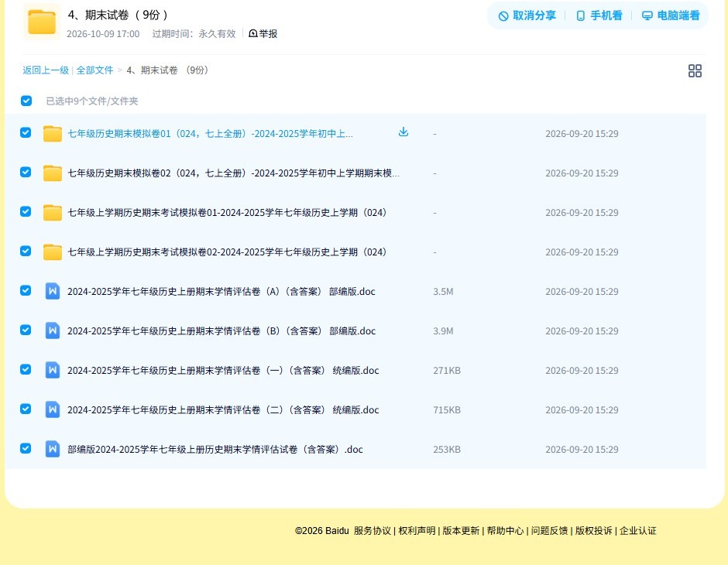The height and width of the screenshot is (565, 728).
Task: Click Word doc icon for 学情评估卷（一）
Action: click(x=53, y=370)
